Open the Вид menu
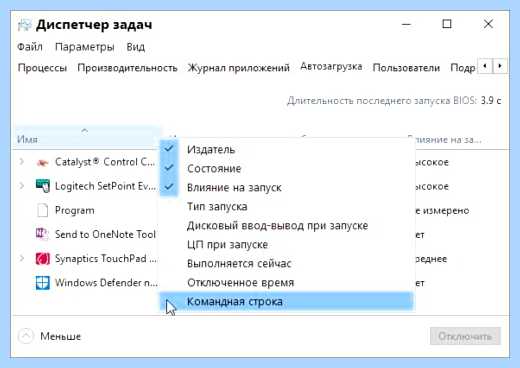Screen dimensions: 520x368 point(135,47)
